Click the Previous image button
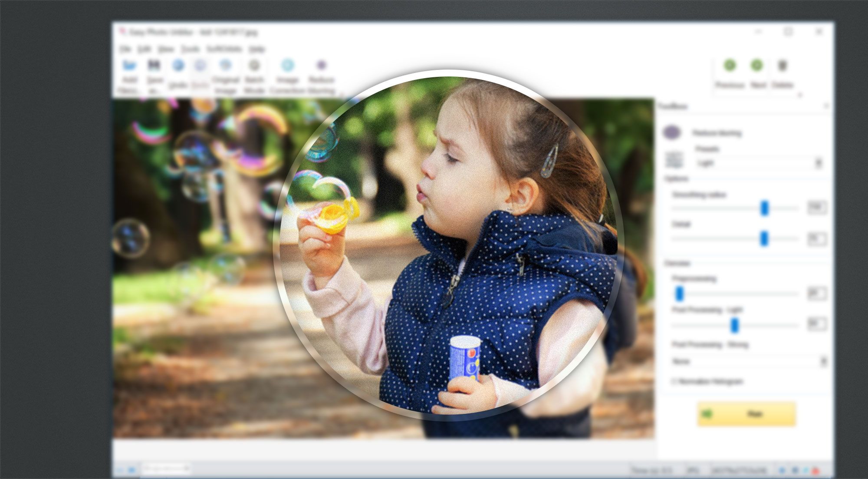 (730, 65)
